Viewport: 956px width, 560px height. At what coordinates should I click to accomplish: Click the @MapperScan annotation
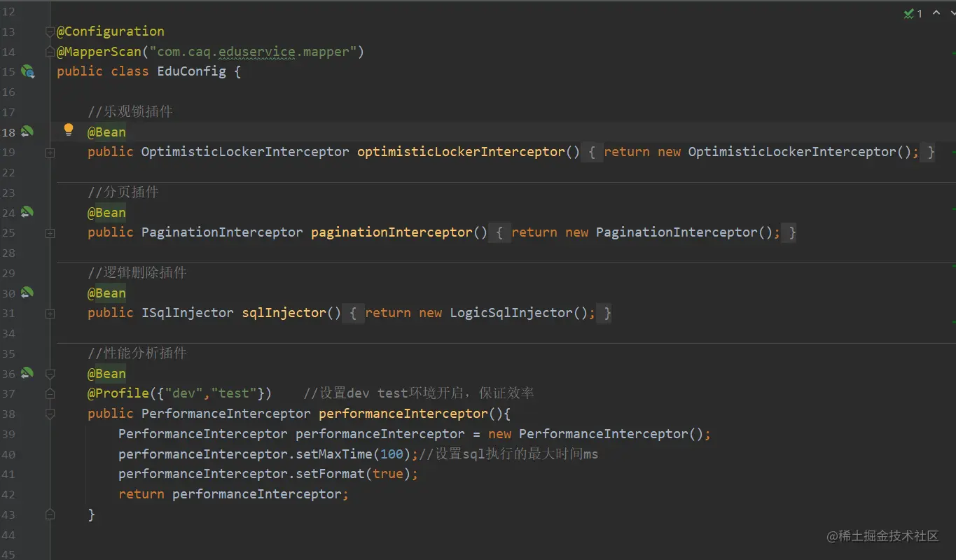click(99, 52)
